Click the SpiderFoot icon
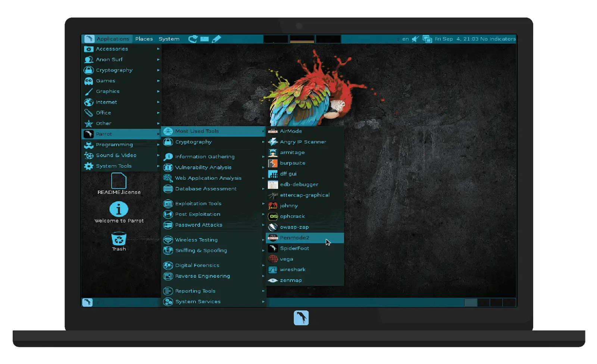Image resolution: width=597 pixels, height=364 pixels. [273, 248]
